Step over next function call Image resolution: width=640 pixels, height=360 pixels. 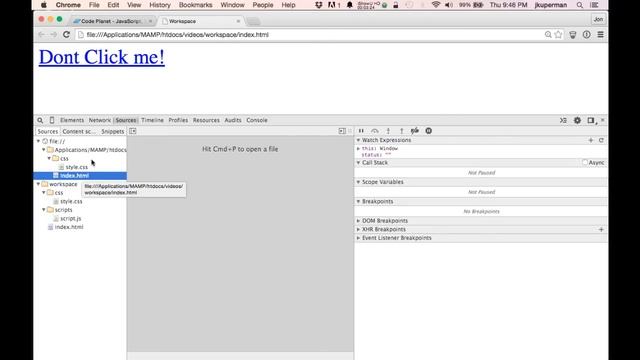(375, 131)
